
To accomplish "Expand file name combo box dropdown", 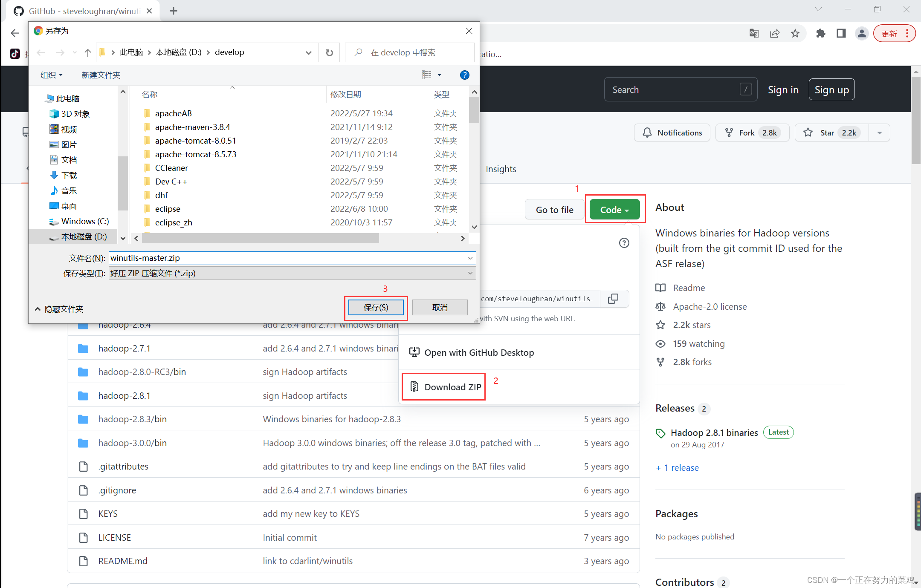I will coord(470,258).
